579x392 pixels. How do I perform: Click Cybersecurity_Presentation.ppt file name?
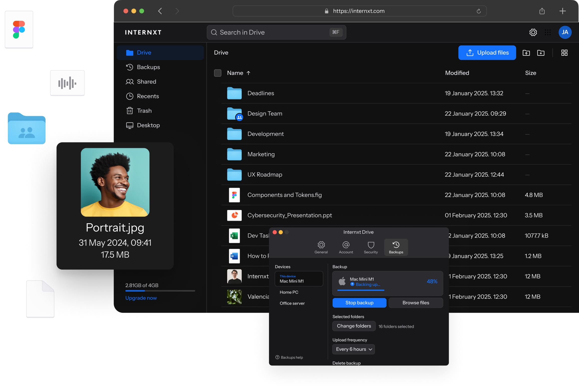289,215
